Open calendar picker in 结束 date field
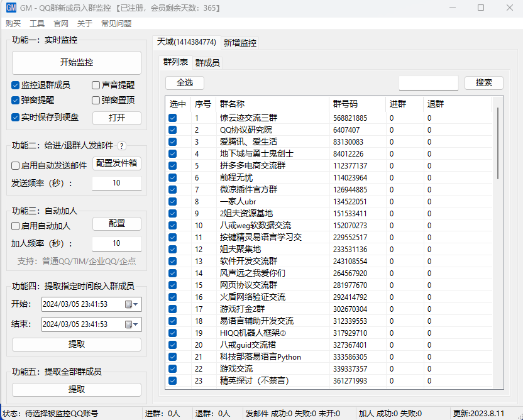 point(129,324)
